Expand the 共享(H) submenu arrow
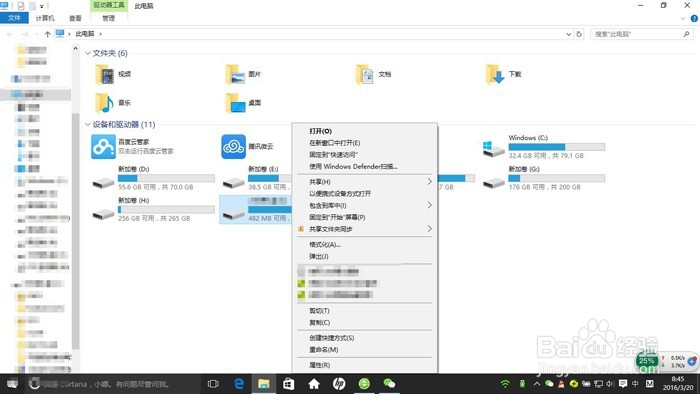The width and height of the screenshot is (700, 394). point(429,182)
